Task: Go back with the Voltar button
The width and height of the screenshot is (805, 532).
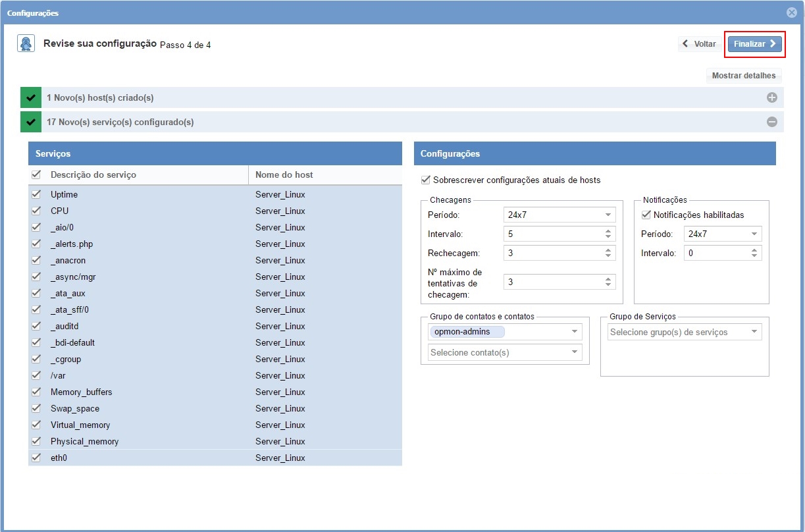Action: (x=699, y=44)
